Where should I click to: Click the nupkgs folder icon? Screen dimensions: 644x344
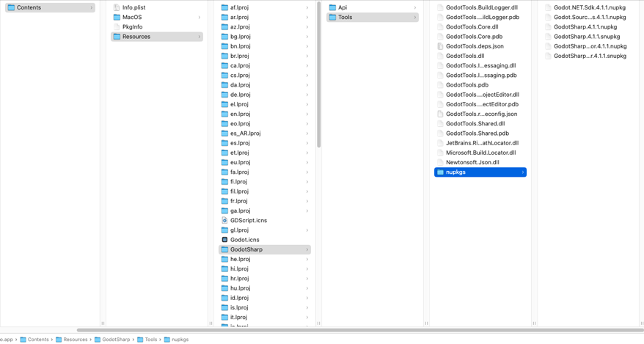coord(440,172)
